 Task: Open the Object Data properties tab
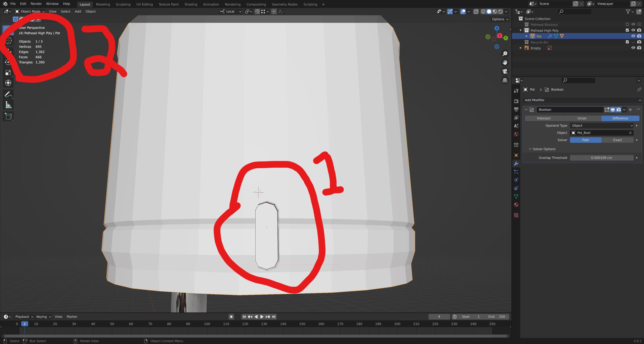tap(516, 196)
